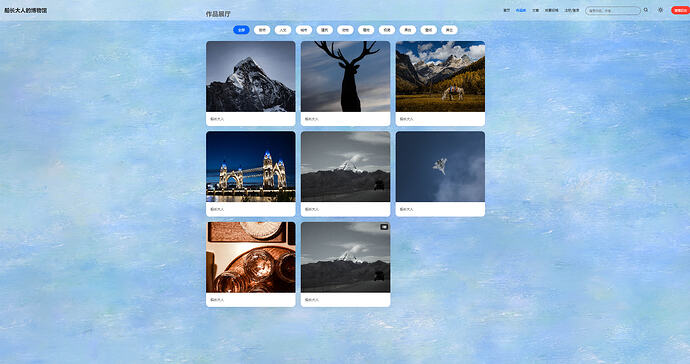Screen dimensions: 690x364
Task: Open the snowy mountain peak photo
Action: pyautogui.click(x=250, y=76)
